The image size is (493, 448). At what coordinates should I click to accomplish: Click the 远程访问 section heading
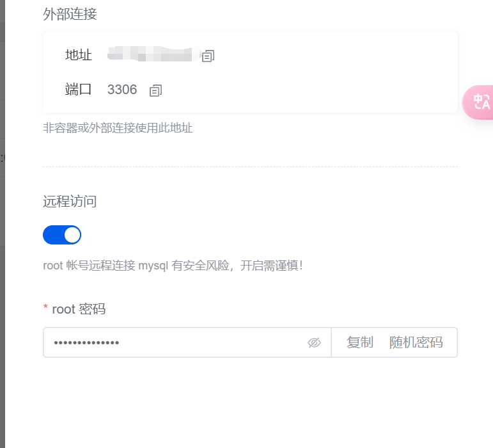click(70, 202)
